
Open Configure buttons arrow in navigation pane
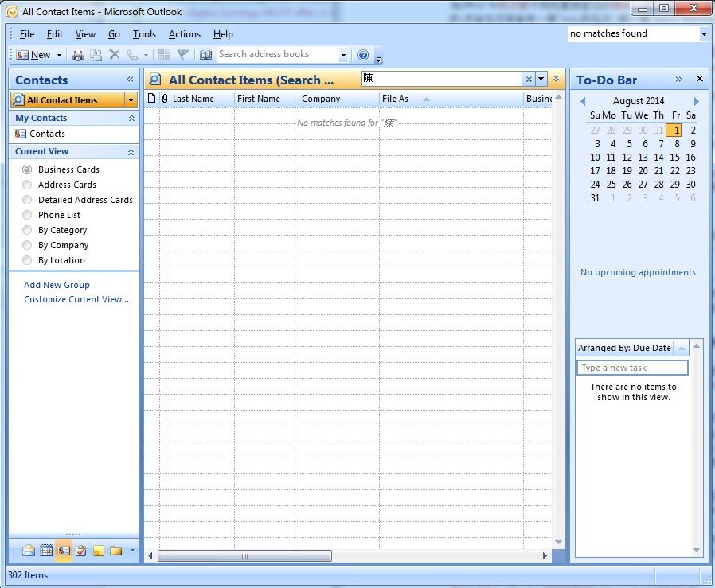coord(132,550)
